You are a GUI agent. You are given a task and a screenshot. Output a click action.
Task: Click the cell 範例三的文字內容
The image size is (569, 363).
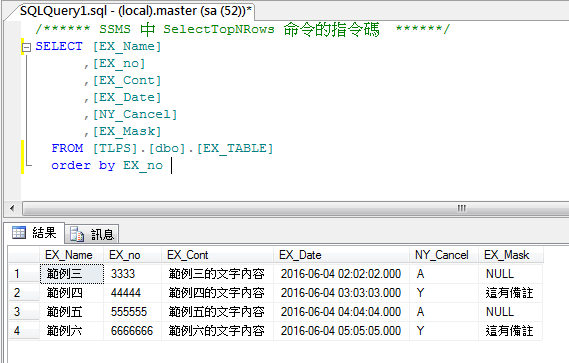tap(216, 274)
